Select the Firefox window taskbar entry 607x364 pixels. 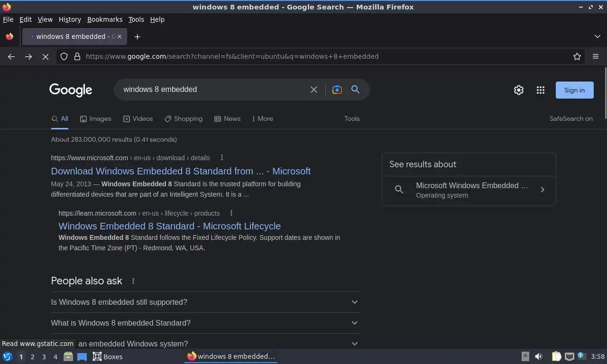click(x=231, y=356)
